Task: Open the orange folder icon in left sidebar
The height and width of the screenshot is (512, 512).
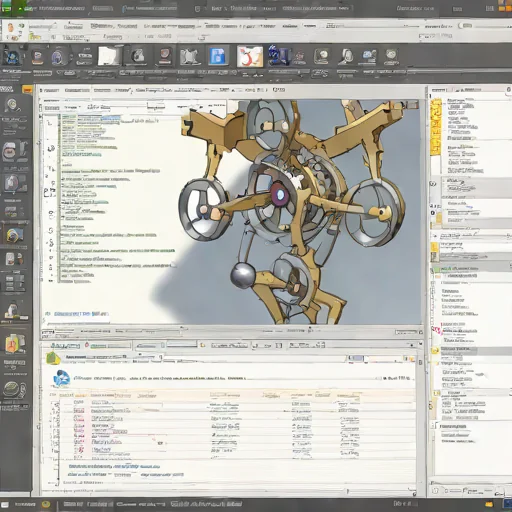Action: (x=14, y=343)
